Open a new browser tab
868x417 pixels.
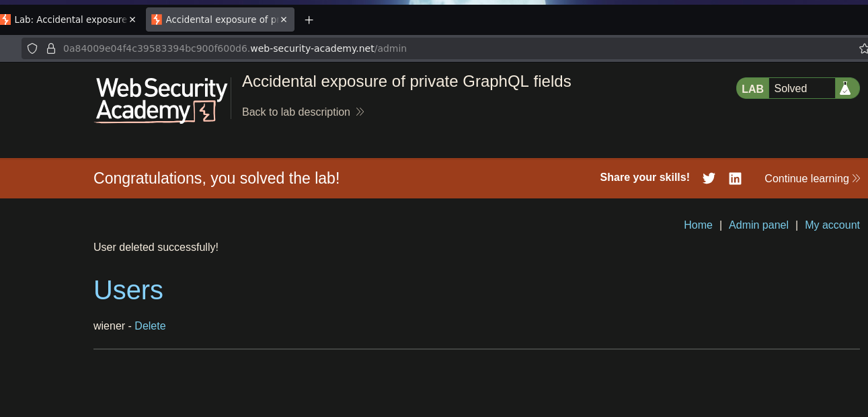point(309,20)
